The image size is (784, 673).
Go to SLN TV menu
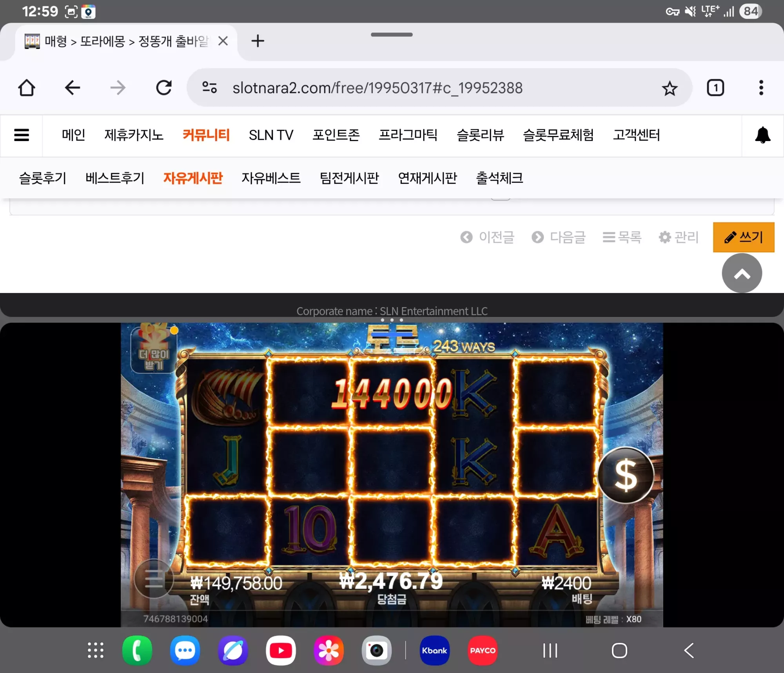coord(271,135)
